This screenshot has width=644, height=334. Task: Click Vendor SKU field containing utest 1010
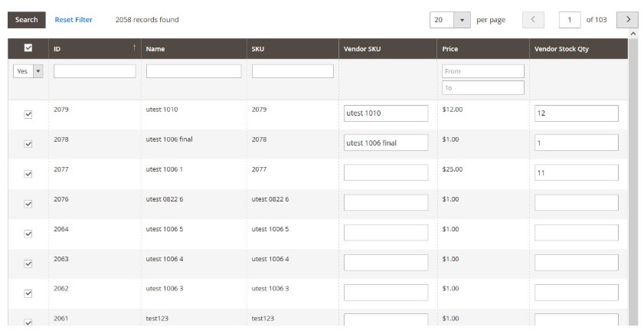386,113
